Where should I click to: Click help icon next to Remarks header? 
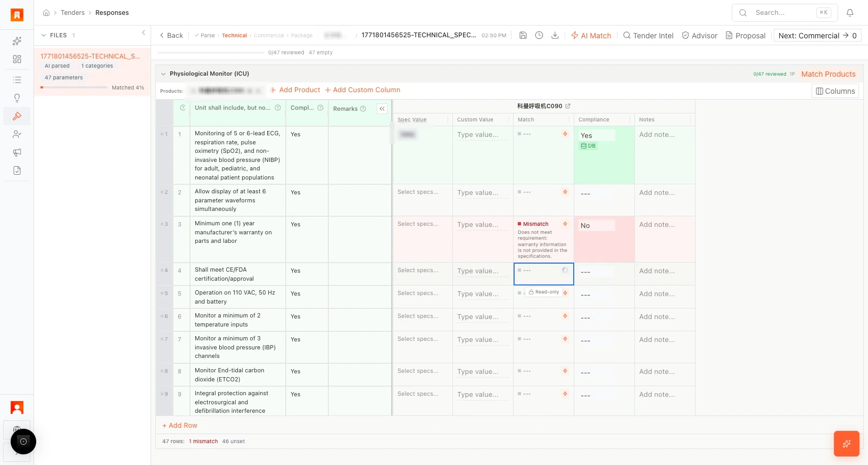click(x=363, y=109)
